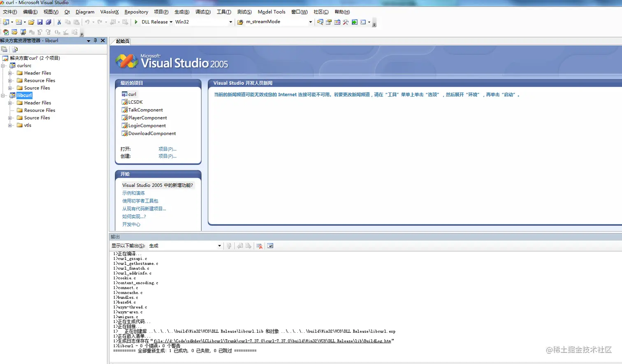Click the 示例和演练 link
This screenshot has height=364, width=622.
(133, 193)
